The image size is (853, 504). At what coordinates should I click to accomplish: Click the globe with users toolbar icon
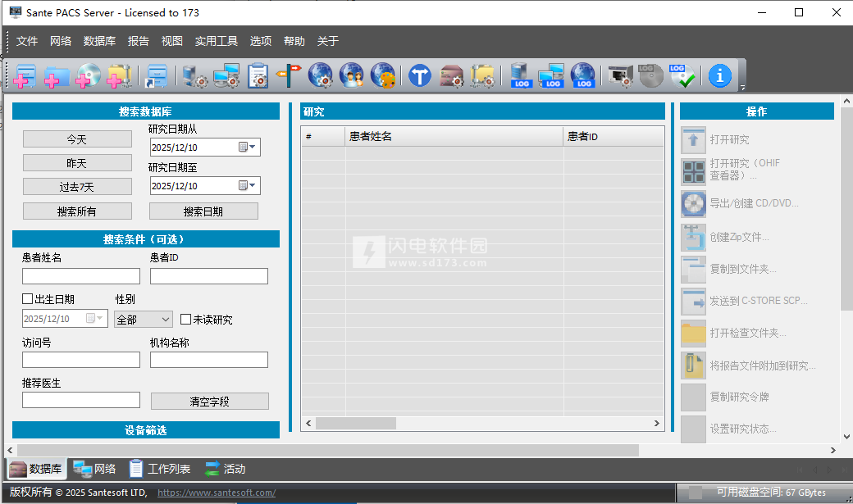(x=351, y=75)
